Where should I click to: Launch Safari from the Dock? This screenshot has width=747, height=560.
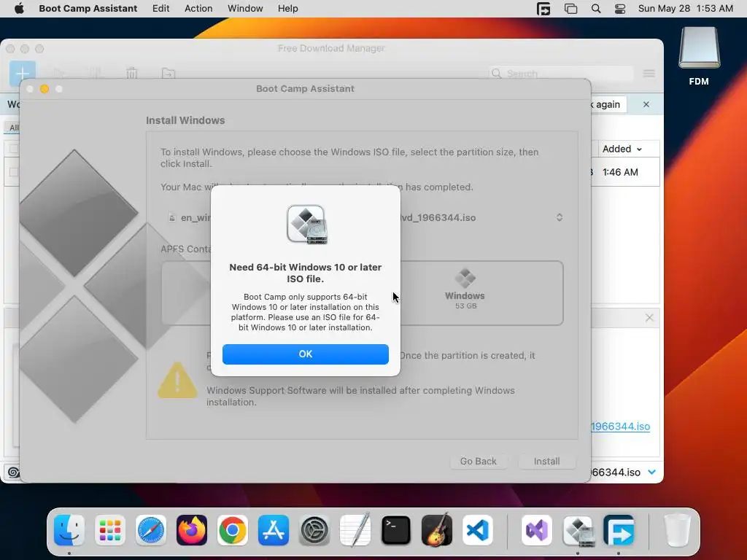click(x=151, y=530)
